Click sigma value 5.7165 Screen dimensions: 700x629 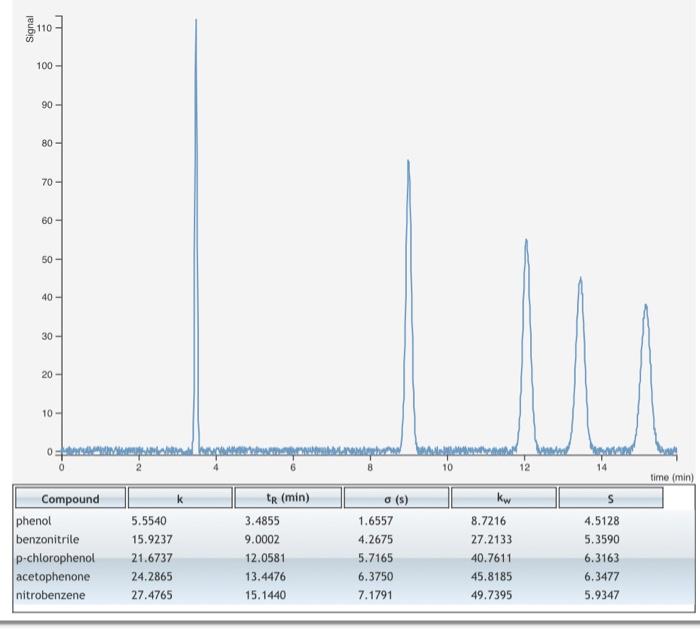tap(375, 558)
